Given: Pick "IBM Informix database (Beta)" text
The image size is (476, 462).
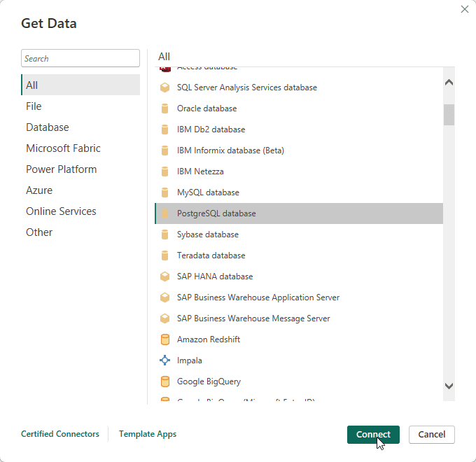Looking at the screenshot, I should tap(230, 150).
